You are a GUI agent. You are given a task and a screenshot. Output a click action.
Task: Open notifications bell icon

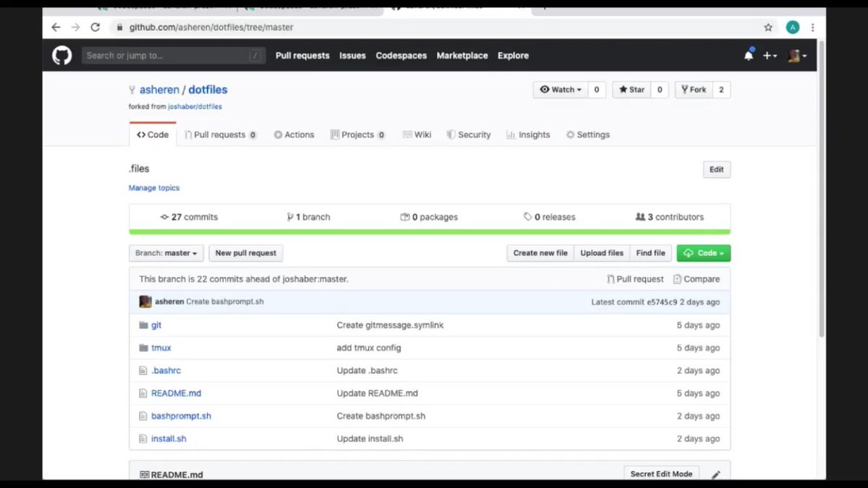749,56
